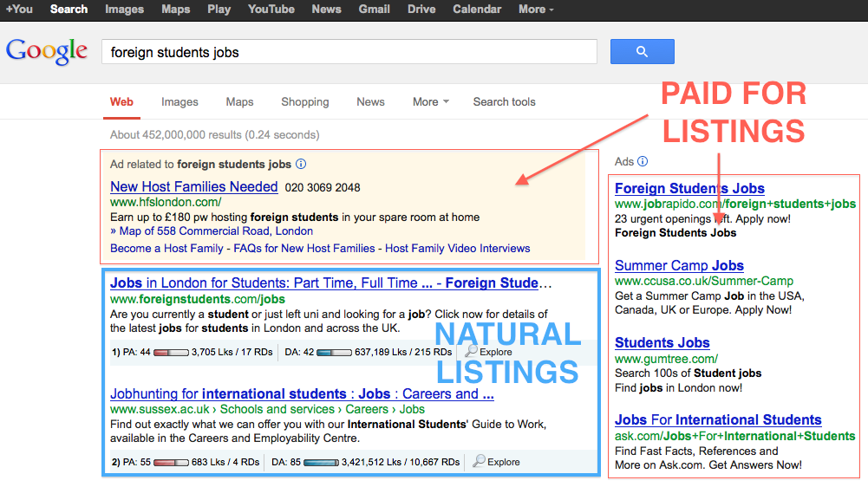The height and width of the screenshot is (487, 868).
Task: Open +You in the top bar
Action: click(19, 10)
